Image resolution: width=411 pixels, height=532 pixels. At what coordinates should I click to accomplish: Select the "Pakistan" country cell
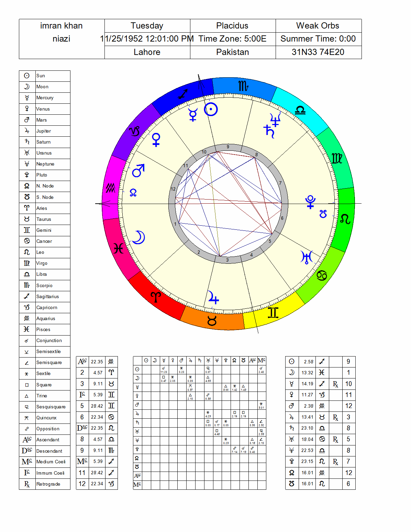click(x=233, y=52)
